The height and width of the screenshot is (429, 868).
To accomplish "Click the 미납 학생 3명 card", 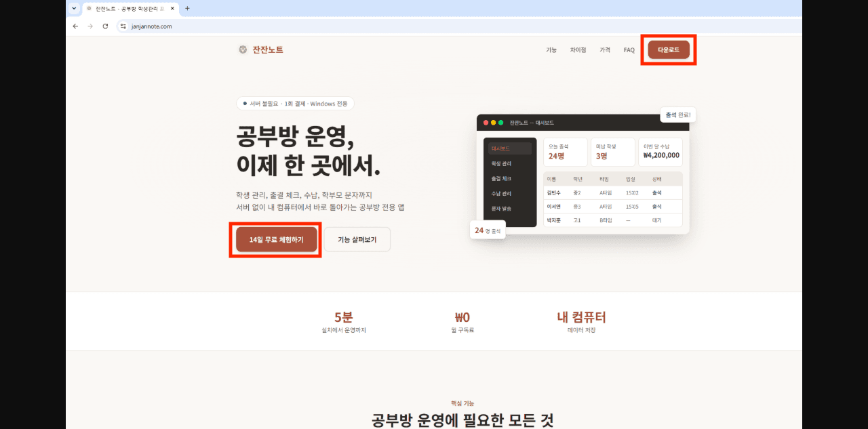I will point(613,152).
